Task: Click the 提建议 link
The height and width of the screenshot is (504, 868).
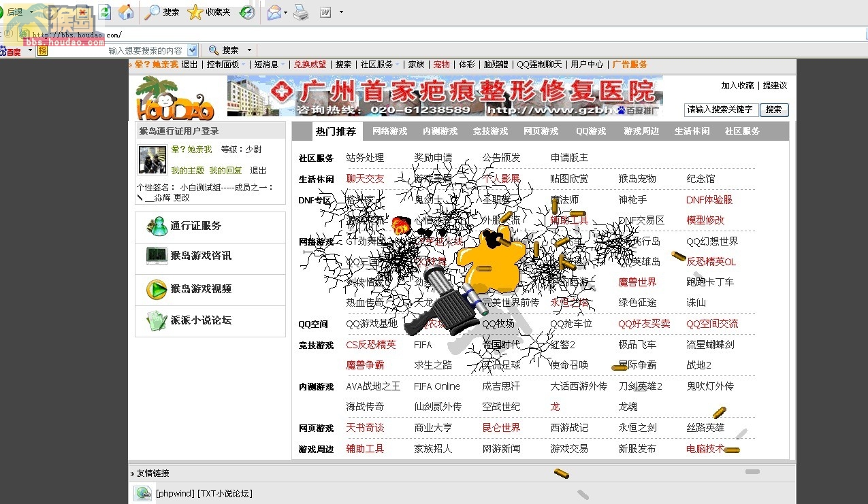Action: (x=775, y=86)
